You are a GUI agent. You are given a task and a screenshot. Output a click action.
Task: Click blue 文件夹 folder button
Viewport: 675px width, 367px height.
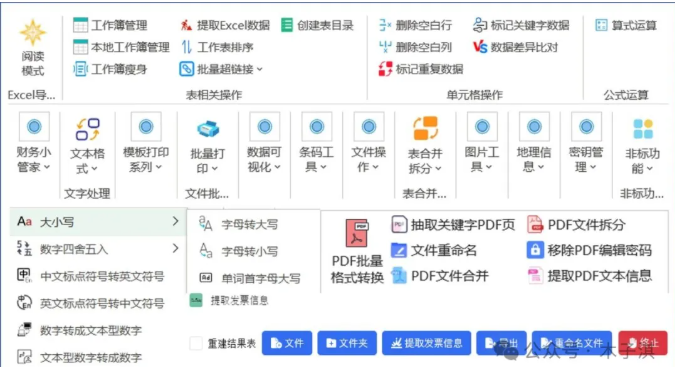pos(347,343)
